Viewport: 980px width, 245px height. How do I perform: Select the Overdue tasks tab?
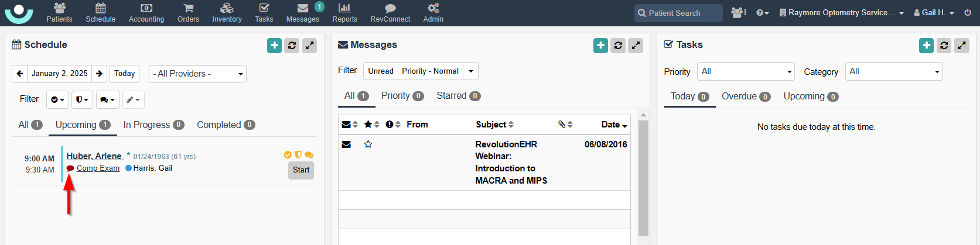coord(746,96)
